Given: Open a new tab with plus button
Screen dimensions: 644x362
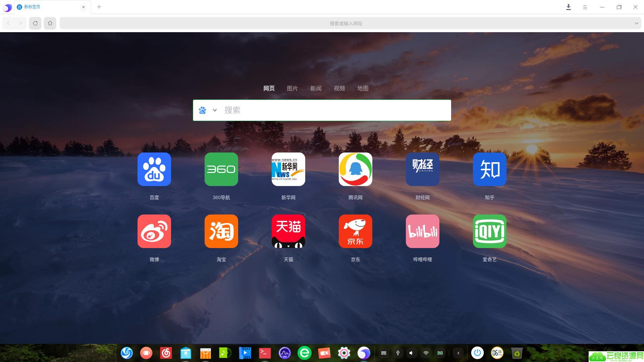Looking at the screenshot, I should point(99,7).
